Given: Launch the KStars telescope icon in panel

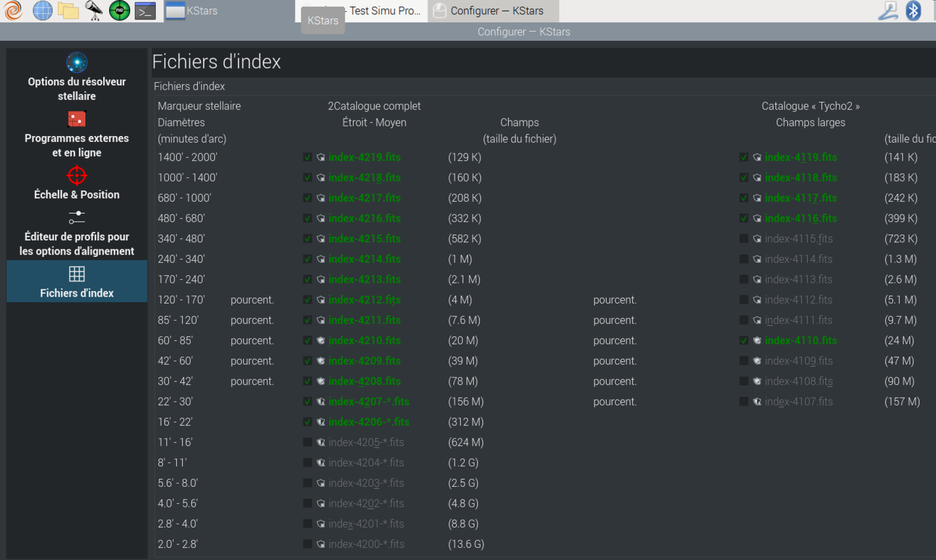Looking at the screenshot, I should [x=94, y=11].
